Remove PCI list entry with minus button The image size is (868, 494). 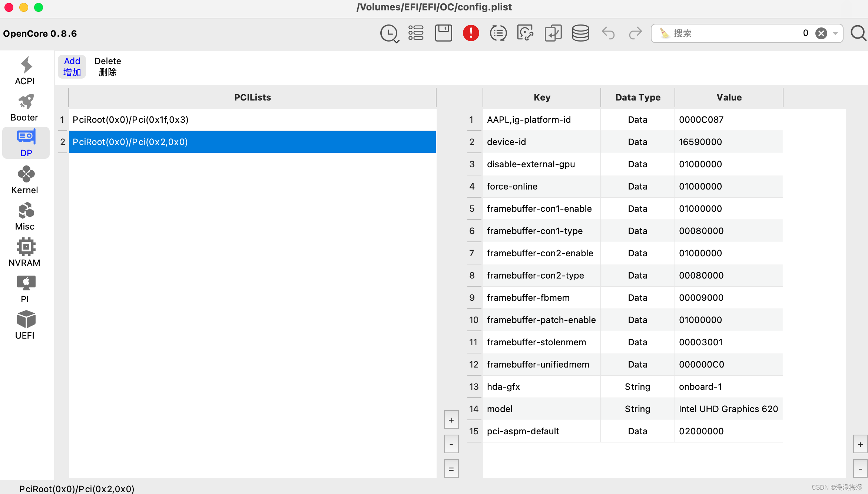[451, 444]
